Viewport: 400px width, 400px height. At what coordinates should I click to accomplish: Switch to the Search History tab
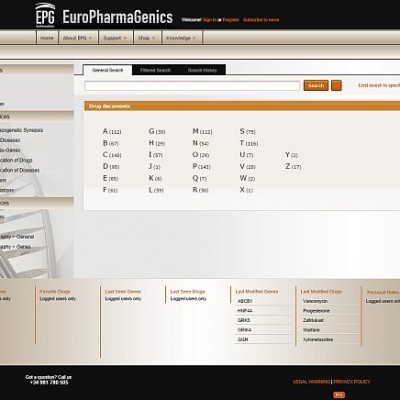tap(202, 70)
